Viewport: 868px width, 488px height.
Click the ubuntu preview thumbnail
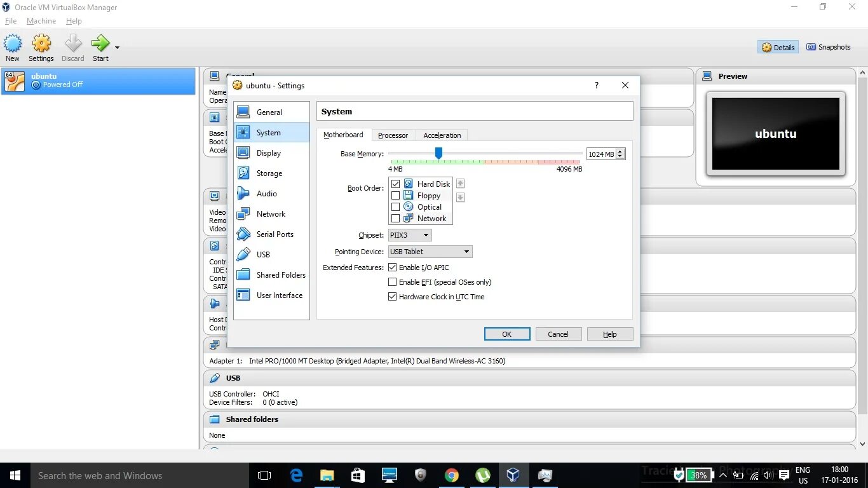click(x=776, y=133)
